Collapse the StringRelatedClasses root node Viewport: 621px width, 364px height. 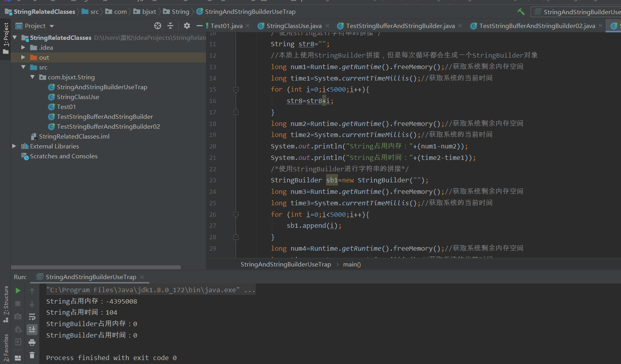pos(15,38)
